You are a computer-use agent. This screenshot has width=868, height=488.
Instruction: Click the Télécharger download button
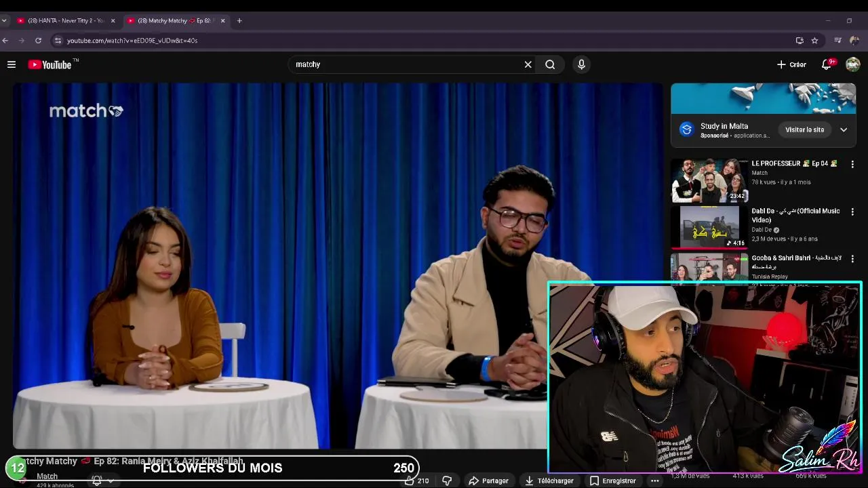[549, 481]
